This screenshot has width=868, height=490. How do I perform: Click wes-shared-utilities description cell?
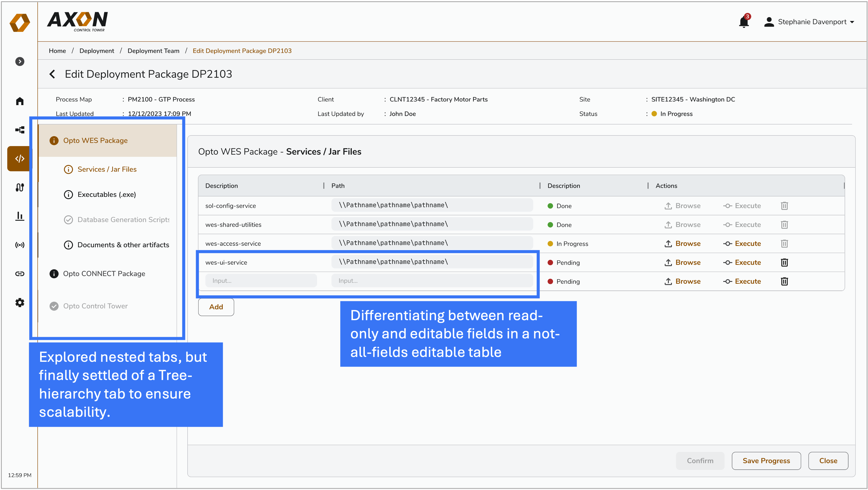coord(233,224)
